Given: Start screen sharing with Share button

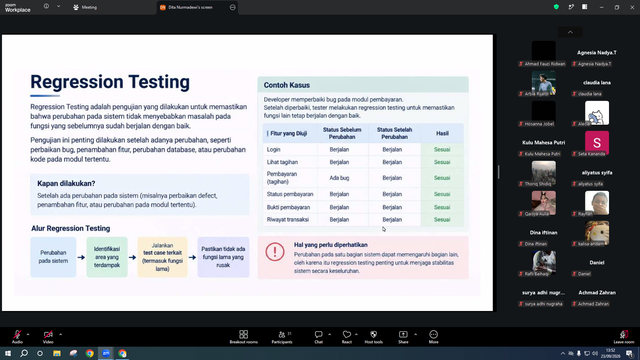Looking at the screenshot, I should (403, 337).
